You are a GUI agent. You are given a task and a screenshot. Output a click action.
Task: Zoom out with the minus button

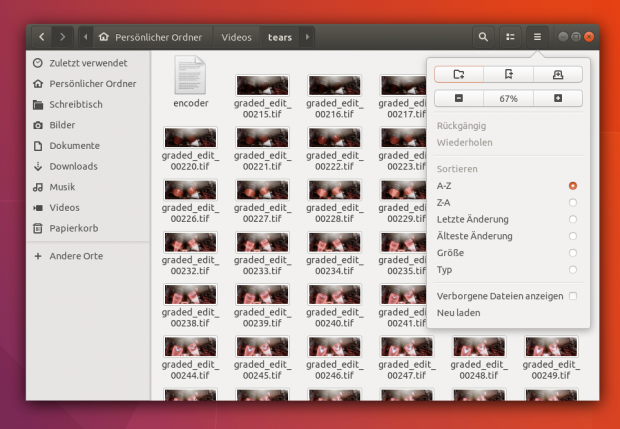tap(459, 98)
